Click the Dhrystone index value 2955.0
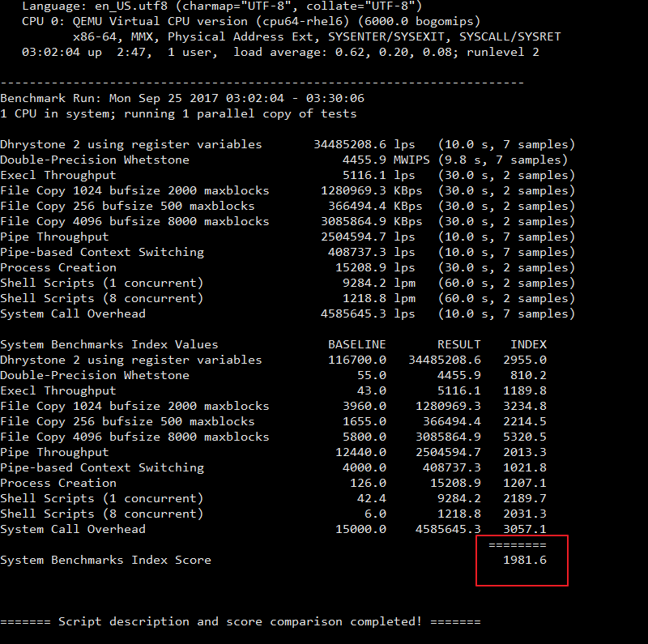The width and height of the screenshot is (648, 644). coord(525,360)
